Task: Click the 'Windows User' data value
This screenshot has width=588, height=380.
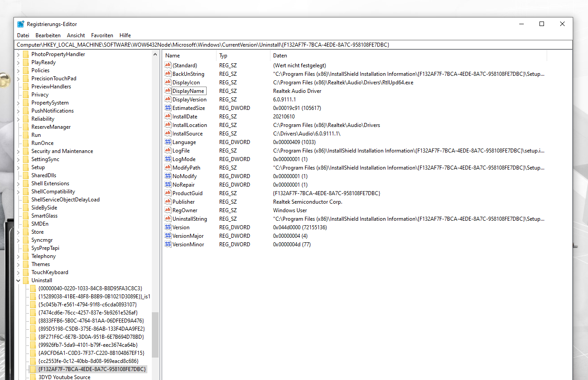Action: click(290, 210)
